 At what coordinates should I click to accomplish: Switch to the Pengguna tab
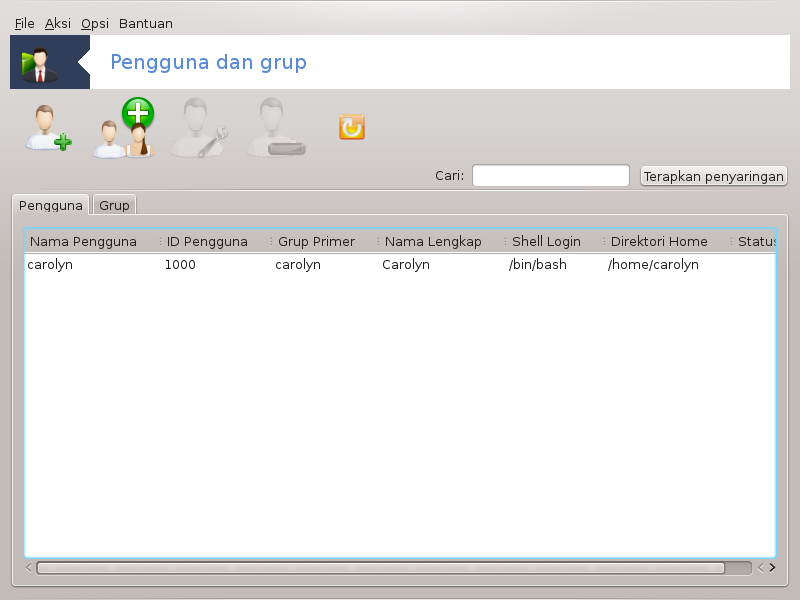51,205
